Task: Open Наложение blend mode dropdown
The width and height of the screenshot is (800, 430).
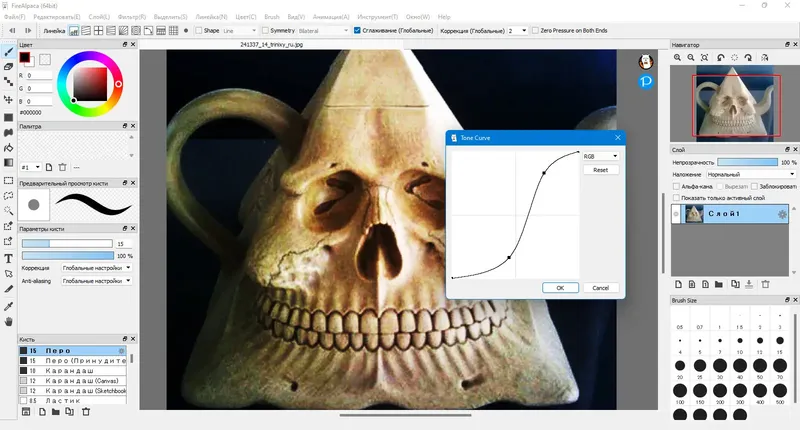Action: coord(751,174)
